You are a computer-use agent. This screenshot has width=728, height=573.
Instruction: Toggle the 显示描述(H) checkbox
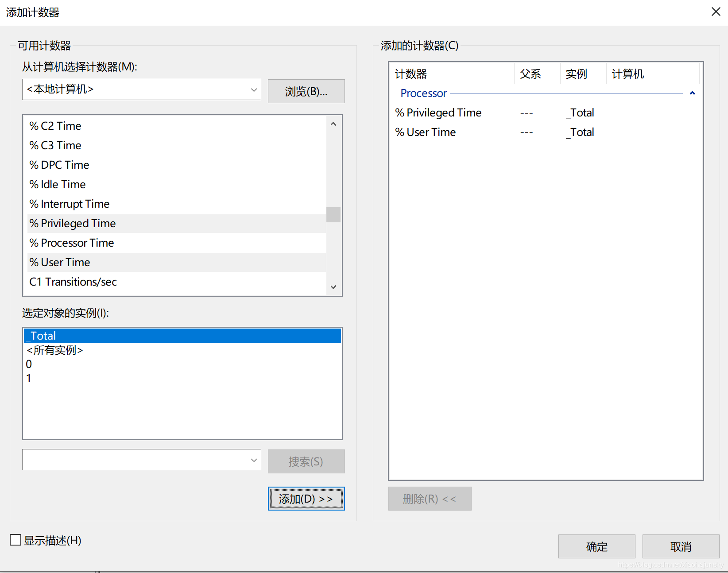tap(15, 540)
